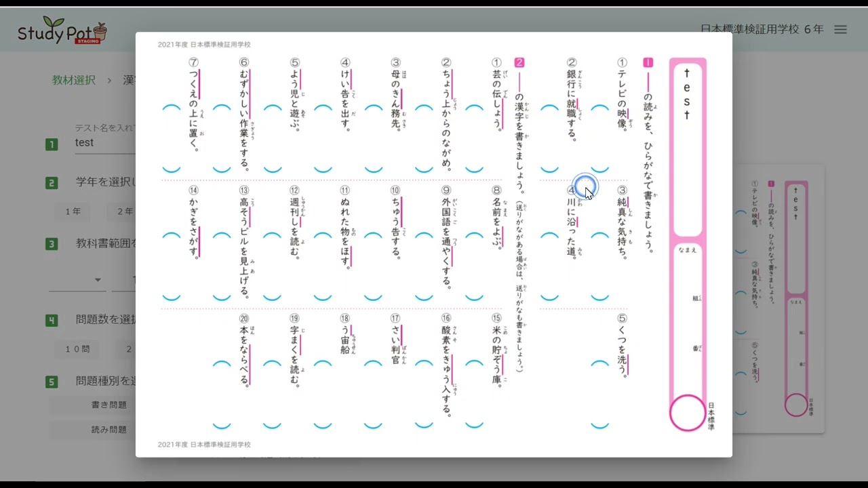868x488 pixels.
Task: Click the pink score circle on worksheet
Action: point(688,413)
